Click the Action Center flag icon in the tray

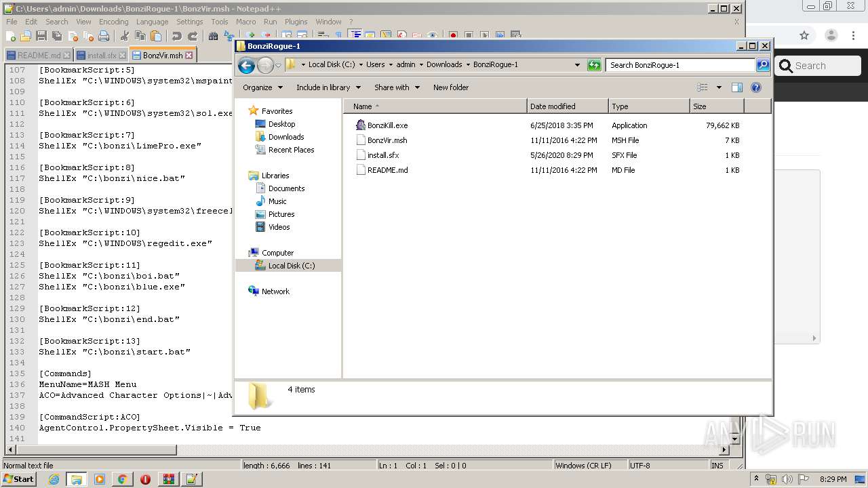(804, 479)
